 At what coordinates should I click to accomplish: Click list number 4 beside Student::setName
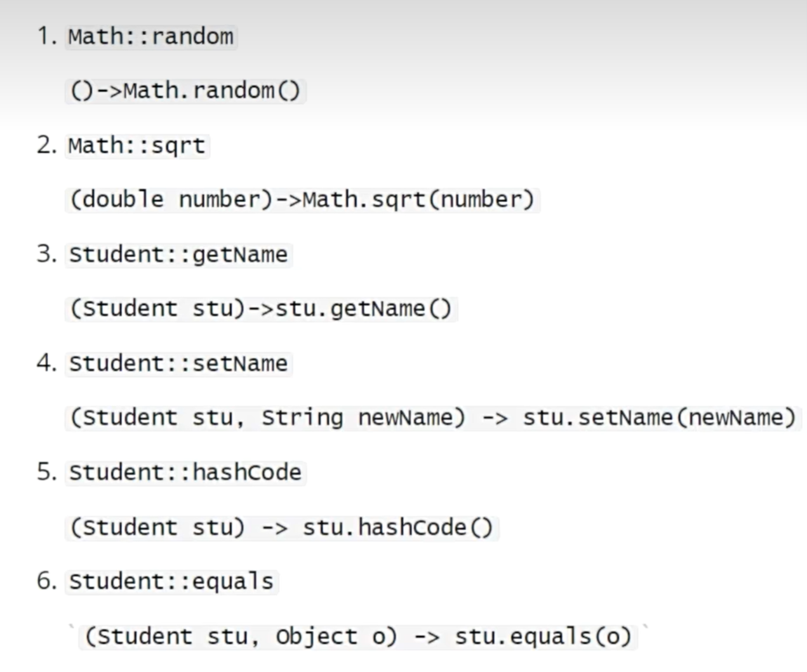click(46, 363)
